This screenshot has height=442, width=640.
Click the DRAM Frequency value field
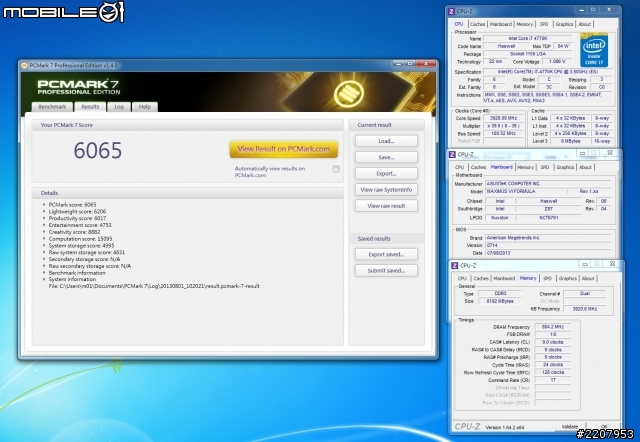(552, 327)
